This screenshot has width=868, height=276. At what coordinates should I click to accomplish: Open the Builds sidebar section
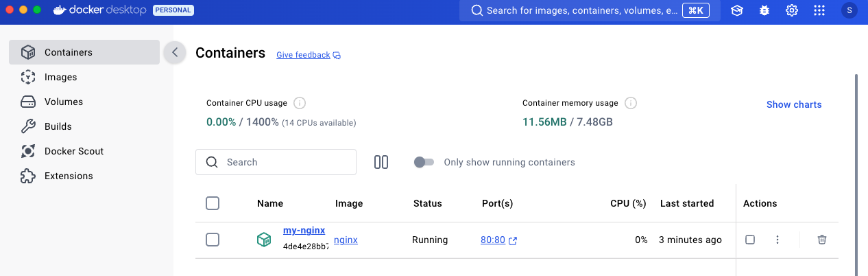(x=84, y=126)
